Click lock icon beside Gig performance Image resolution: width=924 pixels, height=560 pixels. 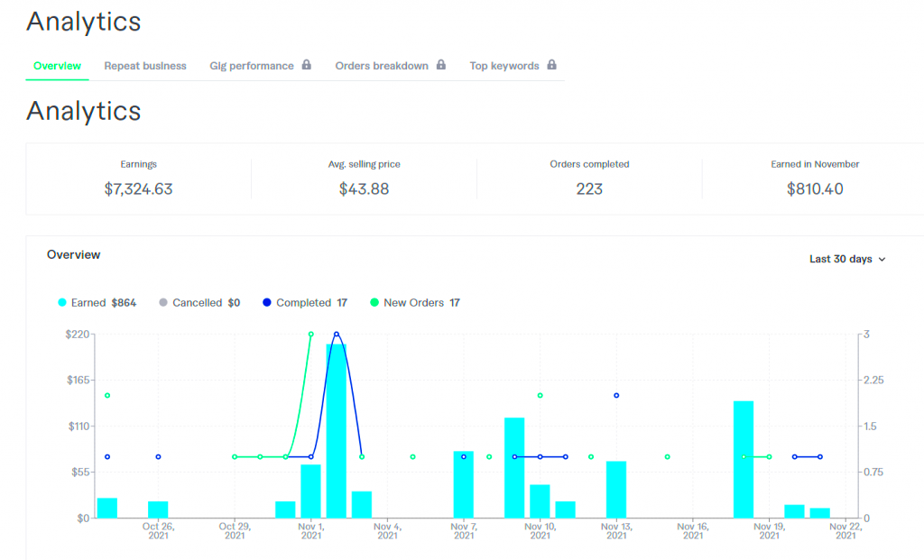click(x=307, y=65)
